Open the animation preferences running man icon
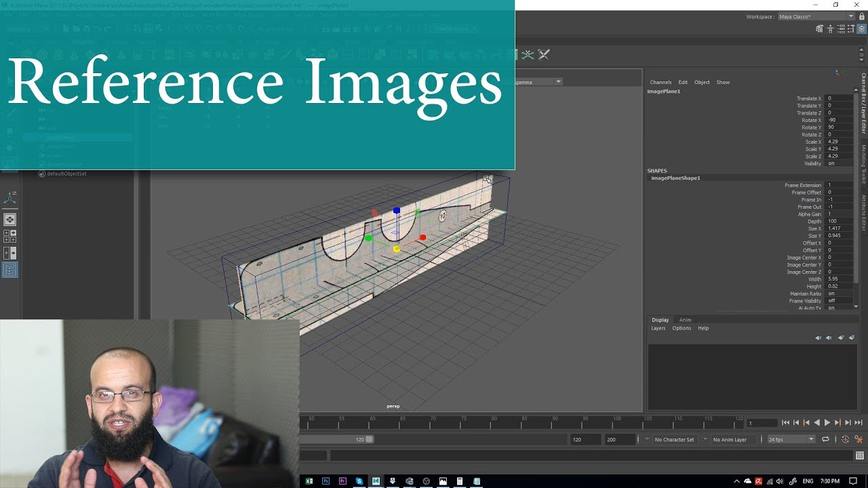This screenshot has height=488, width=868. [859, 439]
